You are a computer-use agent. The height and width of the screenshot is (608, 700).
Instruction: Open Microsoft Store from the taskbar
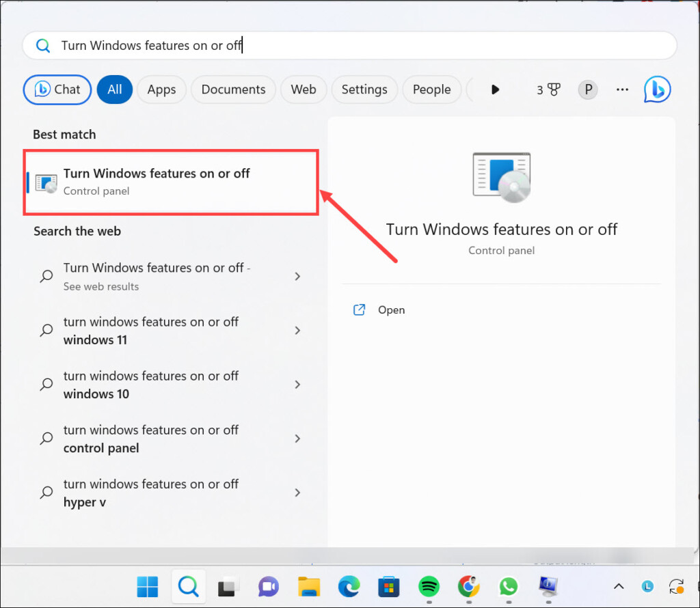(388, 586)
